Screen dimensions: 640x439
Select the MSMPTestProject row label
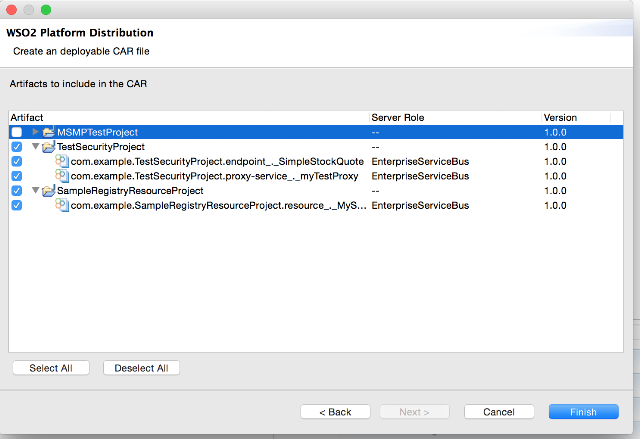click(x=98, y=132)
